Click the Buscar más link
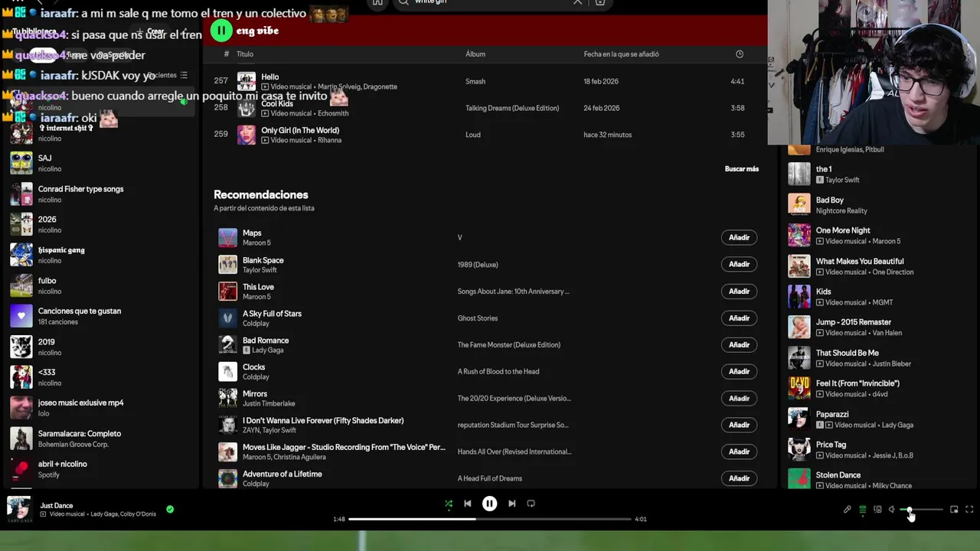 point(741,169)
